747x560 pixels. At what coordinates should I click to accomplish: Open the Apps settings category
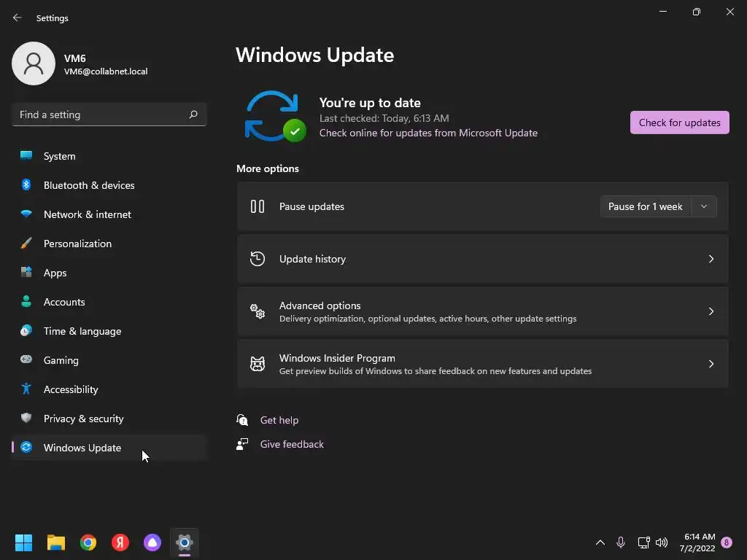click(x=109, y=273)
